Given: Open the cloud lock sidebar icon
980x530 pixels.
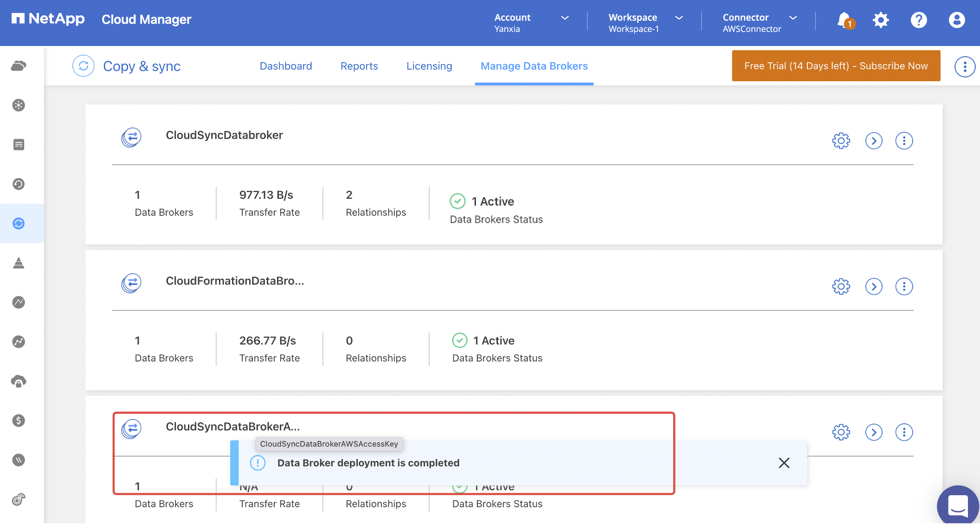Looking at the screenshot, I should pos(19,381).
